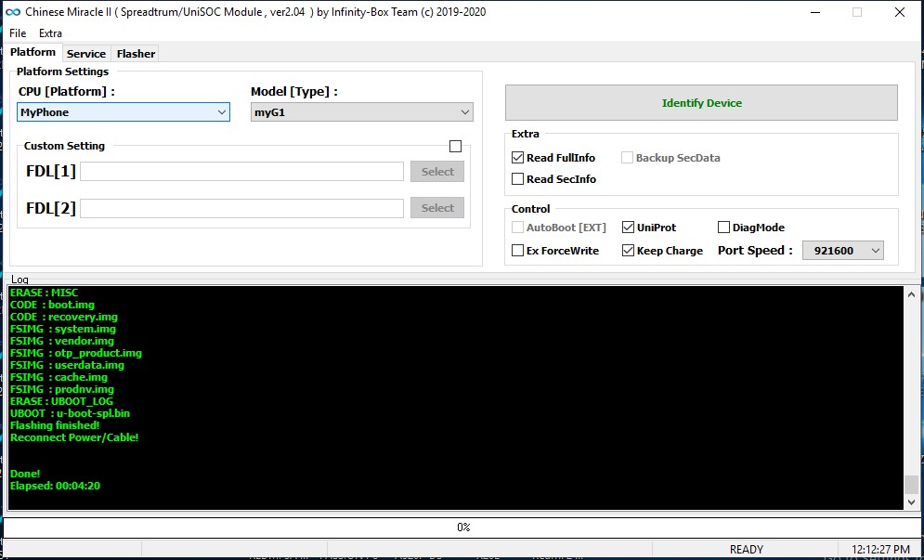The width and height of the screenshot is (924, 560).
Task: Uncheck the Read FullInfo checkbox
Action: pos(518,158)
